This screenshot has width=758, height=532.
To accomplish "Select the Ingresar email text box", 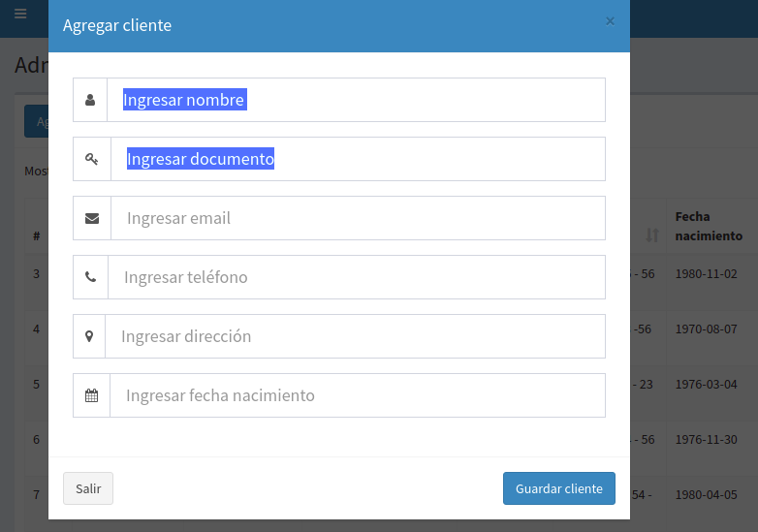I will click(358, 218).
